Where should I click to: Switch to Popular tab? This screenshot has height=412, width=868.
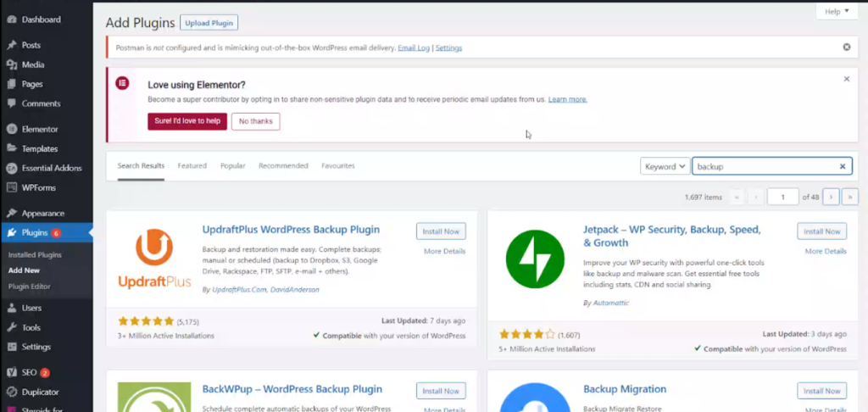coord(232,165)
